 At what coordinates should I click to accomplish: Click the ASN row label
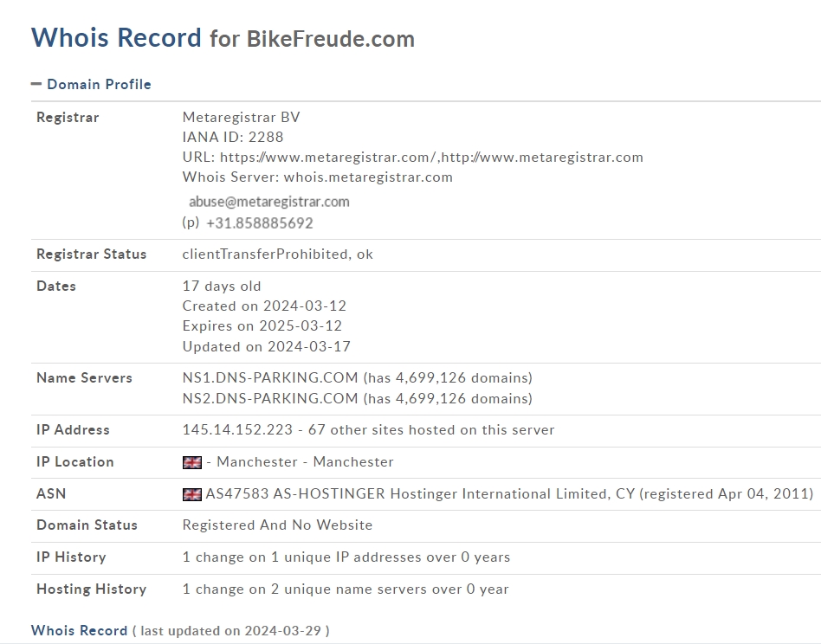click(51, 494)
